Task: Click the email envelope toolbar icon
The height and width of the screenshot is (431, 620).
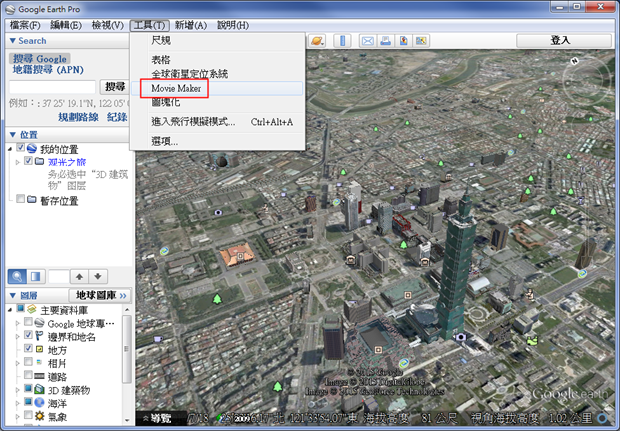Action: (x=368, y=40)
